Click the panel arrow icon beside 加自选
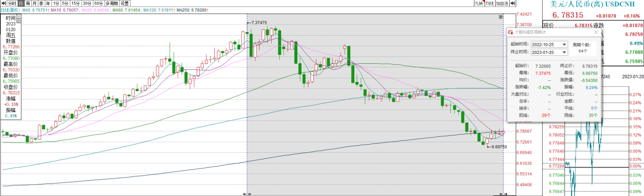This screenshot has width=644, height=196. (513, 3)
